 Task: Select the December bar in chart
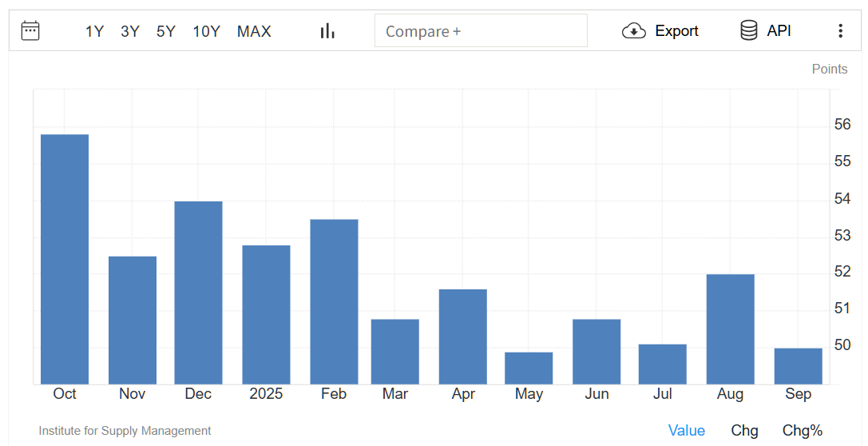pos(198,293)
